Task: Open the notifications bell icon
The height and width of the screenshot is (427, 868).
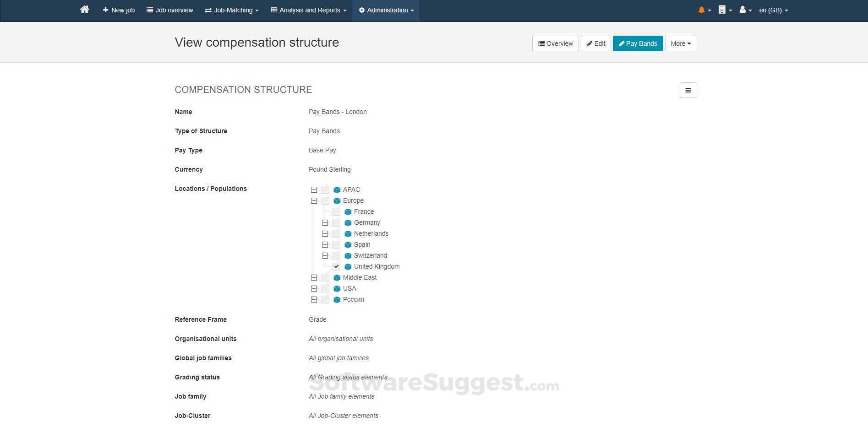Action: [x=702, y=10]
